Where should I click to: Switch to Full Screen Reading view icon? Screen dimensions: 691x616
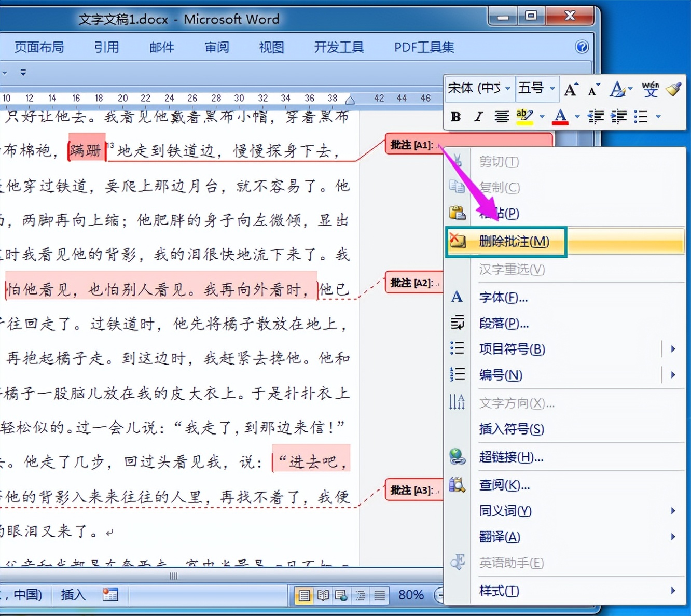point(323,595)
